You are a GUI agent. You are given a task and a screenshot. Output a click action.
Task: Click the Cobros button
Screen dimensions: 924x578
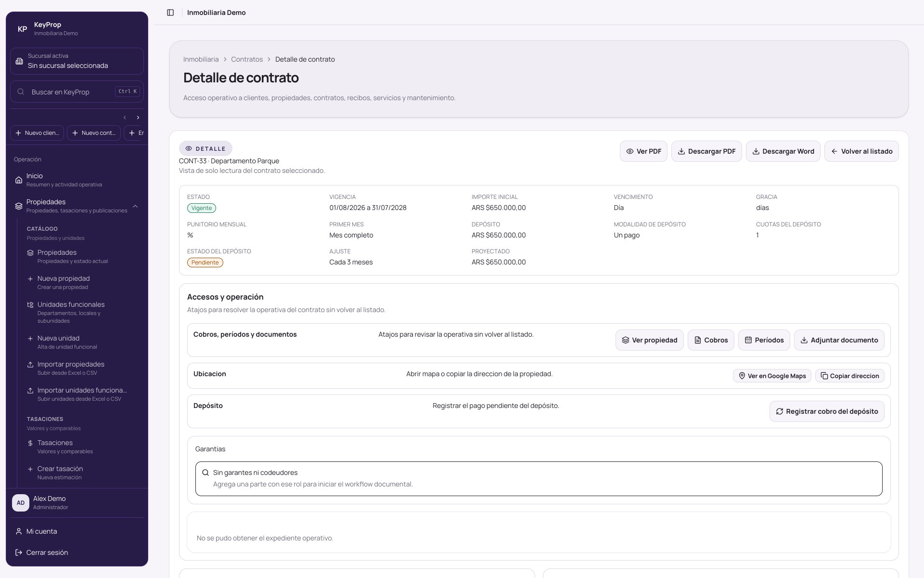711,340
